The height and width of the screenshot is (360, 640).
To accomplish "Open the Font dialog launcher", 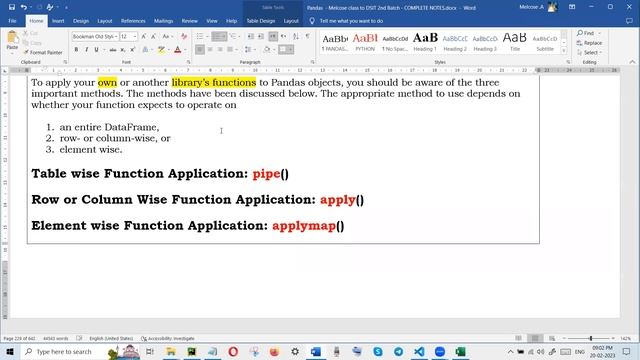I will click(189, 62).
